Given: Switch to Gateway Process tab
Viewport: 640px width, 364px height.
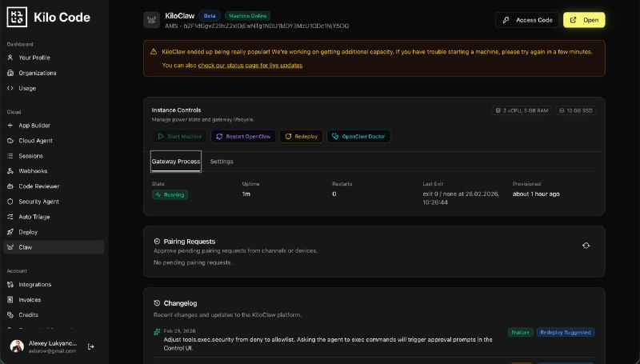Looking at the screenshot, I should tap(176, 162).
